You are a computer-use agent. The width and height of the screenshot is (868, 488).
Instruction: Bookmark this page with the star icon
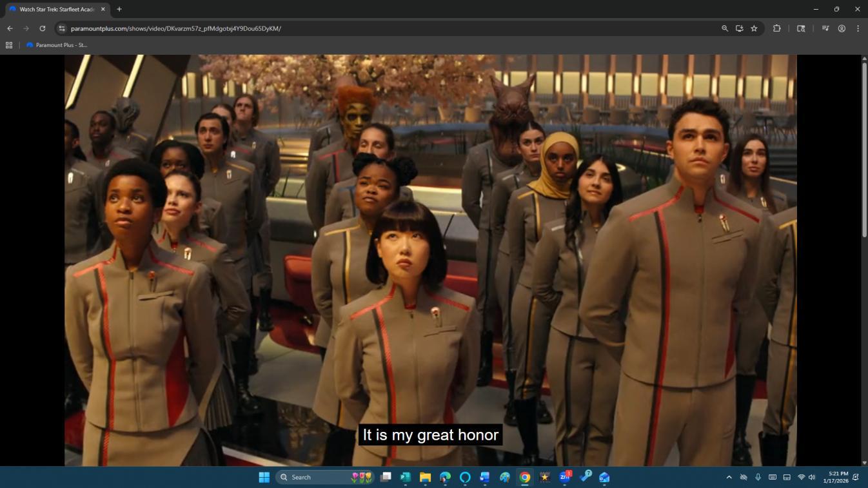[754, 28]
